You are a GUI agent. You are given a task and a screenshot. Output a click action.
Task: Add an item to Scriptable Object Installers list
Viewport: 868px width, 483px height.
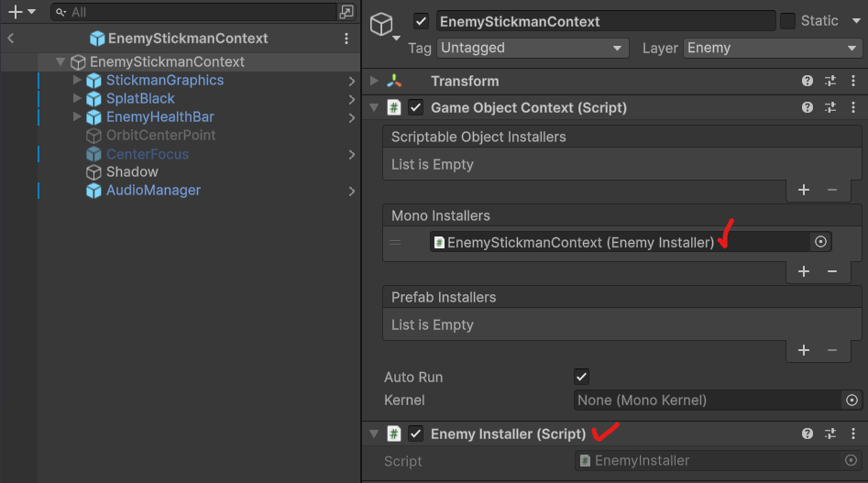pos(804,190)
